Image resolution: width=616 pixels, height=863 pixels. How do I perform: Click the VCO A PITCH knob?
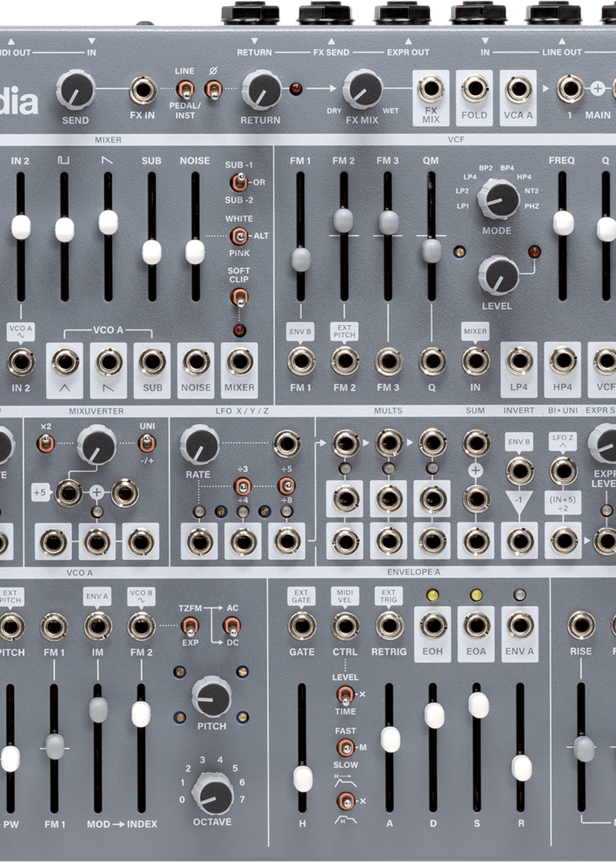point(211,696)
